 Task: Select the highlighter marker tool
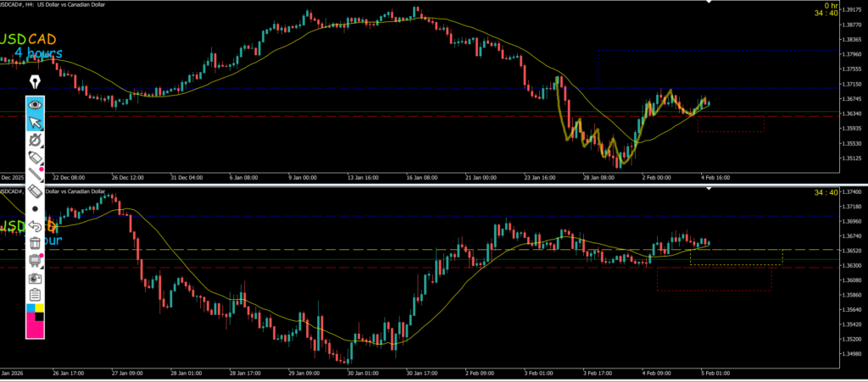[36, 157]
